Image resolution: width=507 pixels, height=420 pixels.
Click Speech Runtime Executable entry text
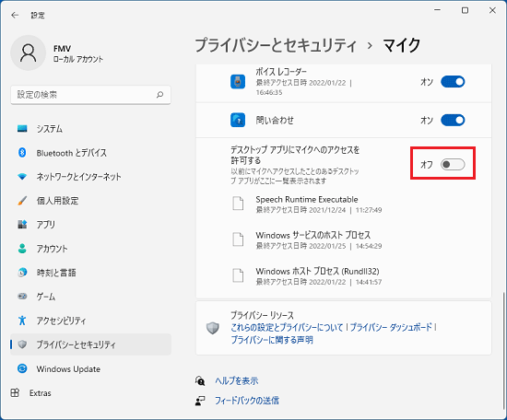[x=307, y=199]
